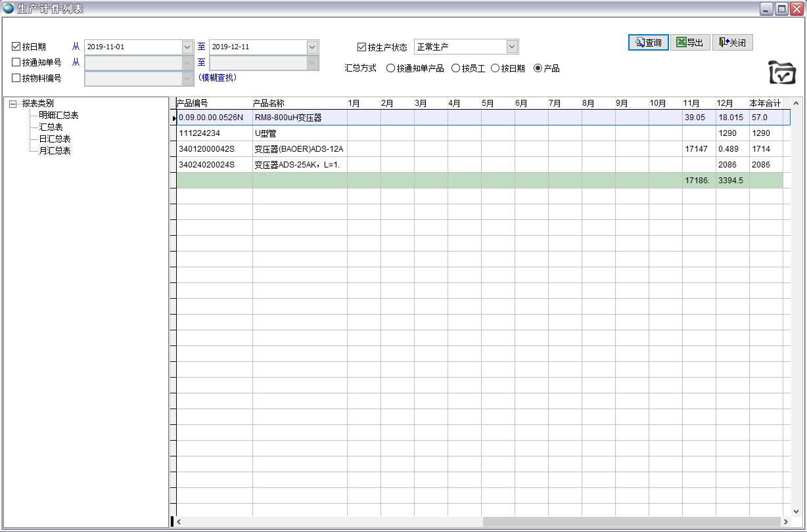Toggle the 按日期 checkbox
The image size is (807, 532).
tap(16, 47)
